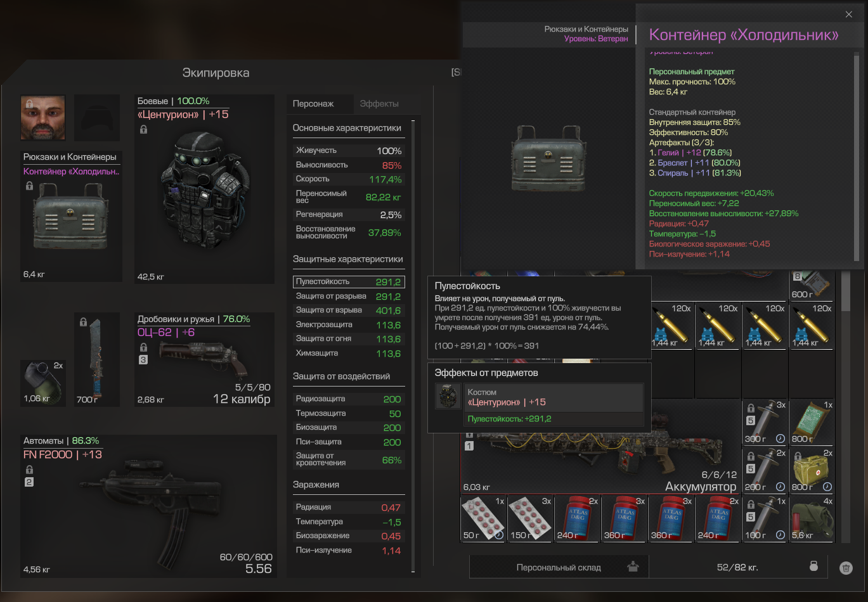
Task: Select the ОЦ-62 shotgun slot
Action: 204,359
